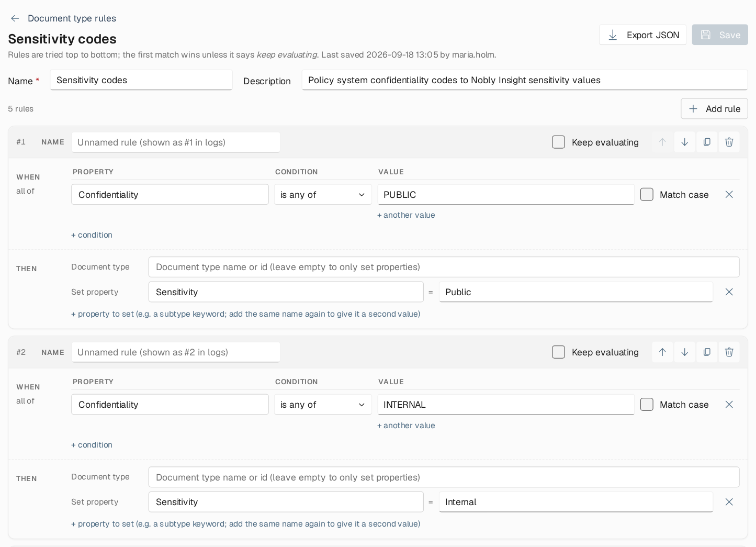The image size is (756, 547).
Task: Edit the set value 'Internal'
Action: point(576,502)
